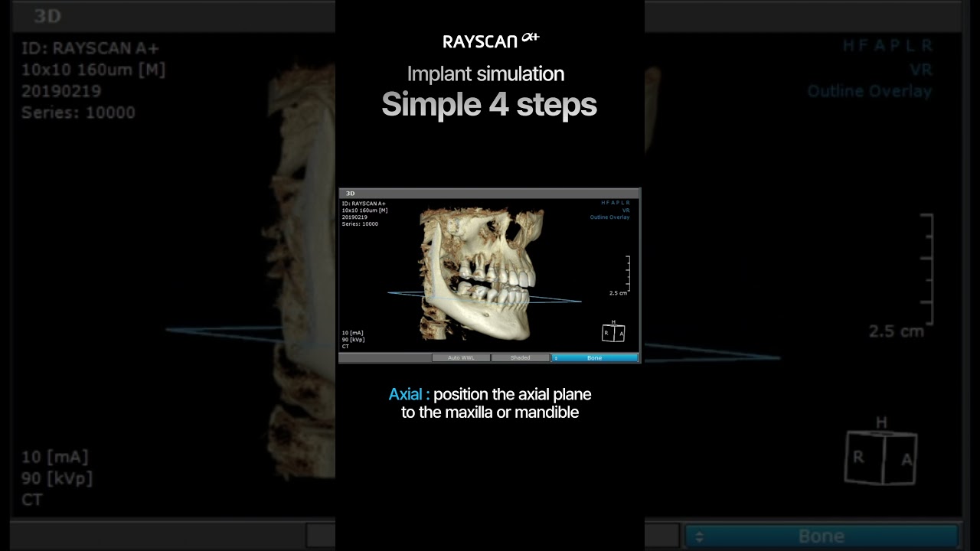Toggle the Outline Overlay option
Screen dimensions: 980x551
(x=609, y=217)
